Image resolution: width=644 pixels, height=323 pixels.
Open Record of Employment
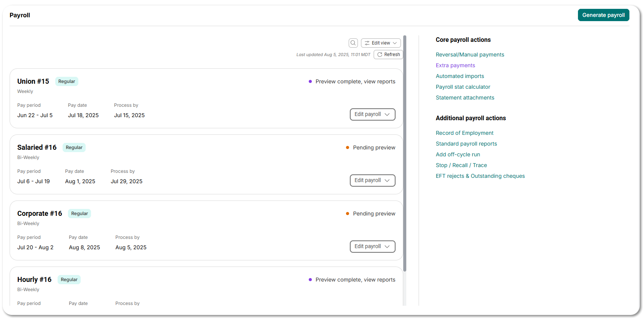(464, 133)
